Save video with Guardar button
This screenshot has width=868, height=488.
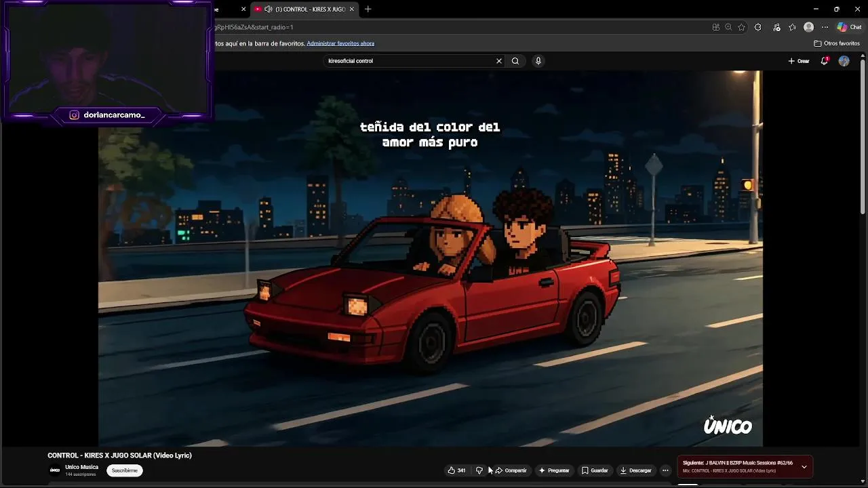[x=595, y=470]
